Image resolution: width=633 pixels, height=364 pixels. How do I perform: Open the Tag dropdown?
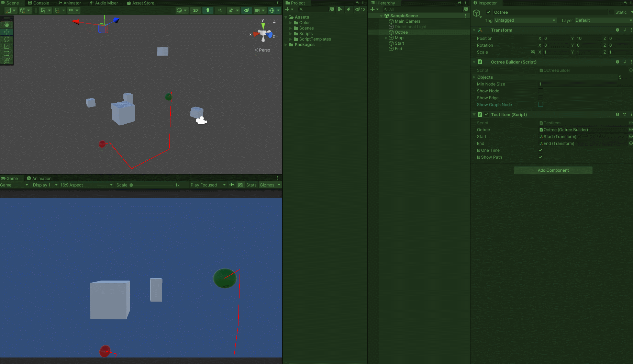525,20
